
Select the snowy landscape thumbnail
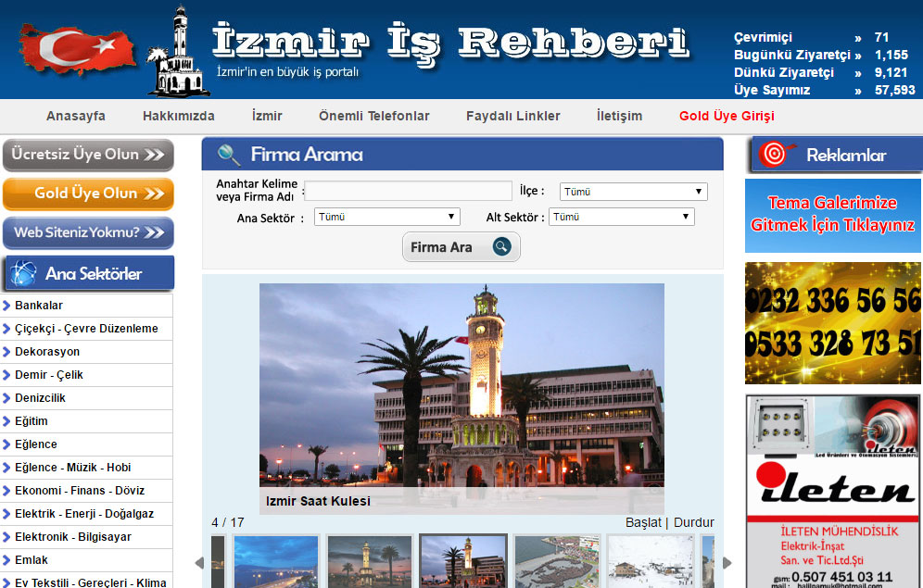click(x=651, y=561)
